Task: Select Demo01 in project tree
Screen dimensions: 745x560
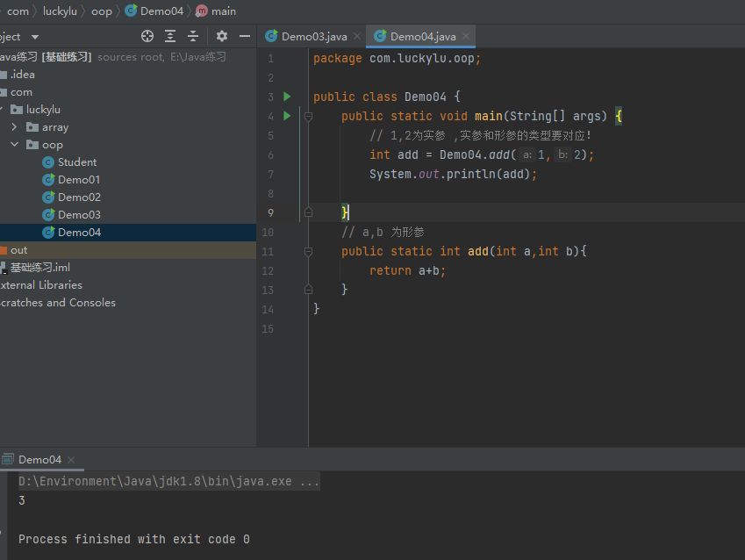Action: point(79,180)
